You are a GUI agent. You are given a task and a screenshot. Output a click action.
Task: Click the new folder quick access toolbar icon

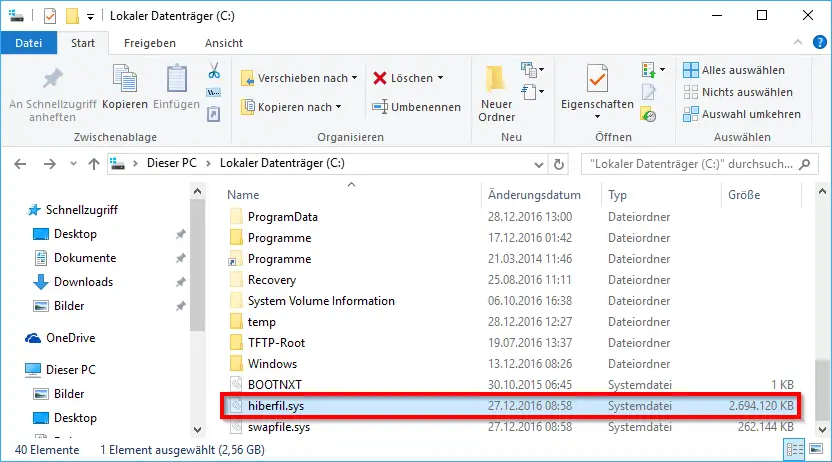pos(72,16)
